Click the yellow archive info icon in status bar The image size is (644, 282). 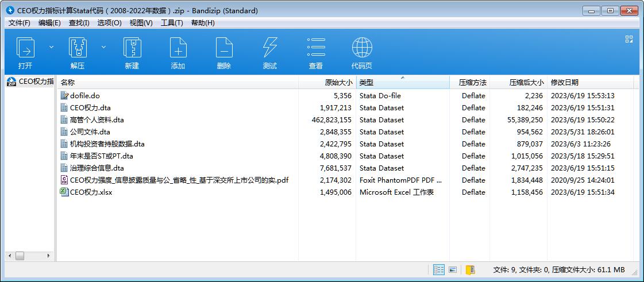coord(471,270)
